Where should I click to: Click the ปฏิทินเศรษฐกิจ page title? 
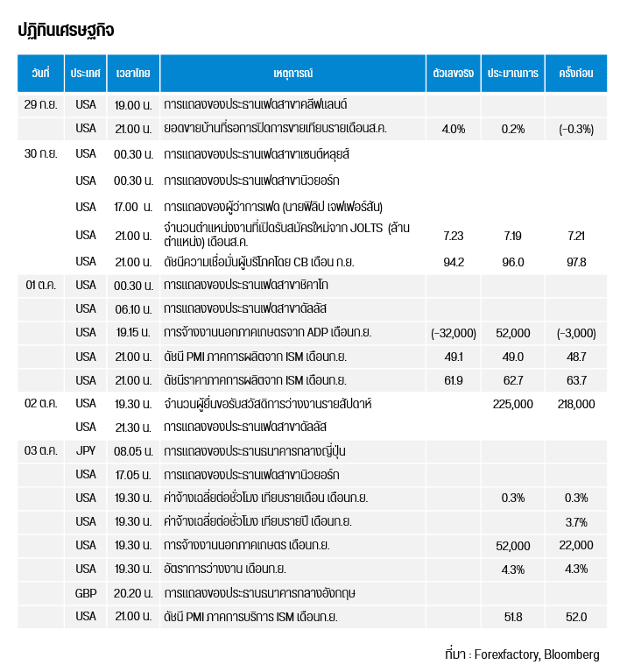tap(66, 31)
